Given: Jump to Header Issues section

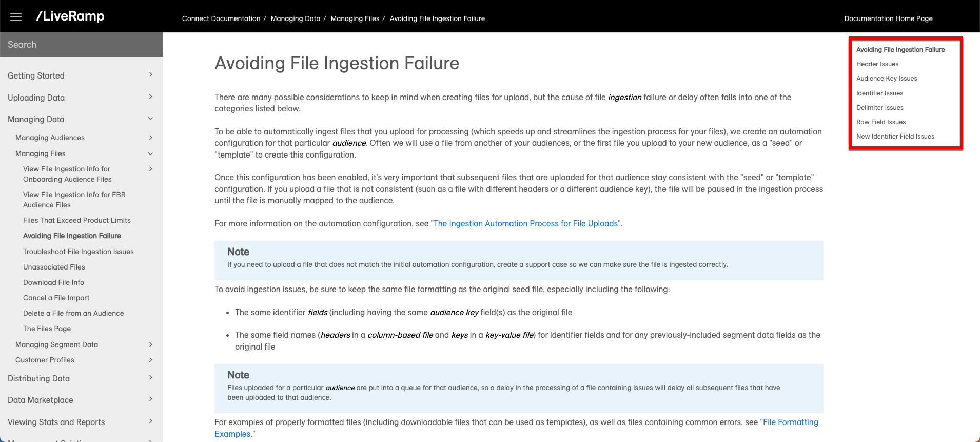Looking at the screenshot, I should 877,64.
